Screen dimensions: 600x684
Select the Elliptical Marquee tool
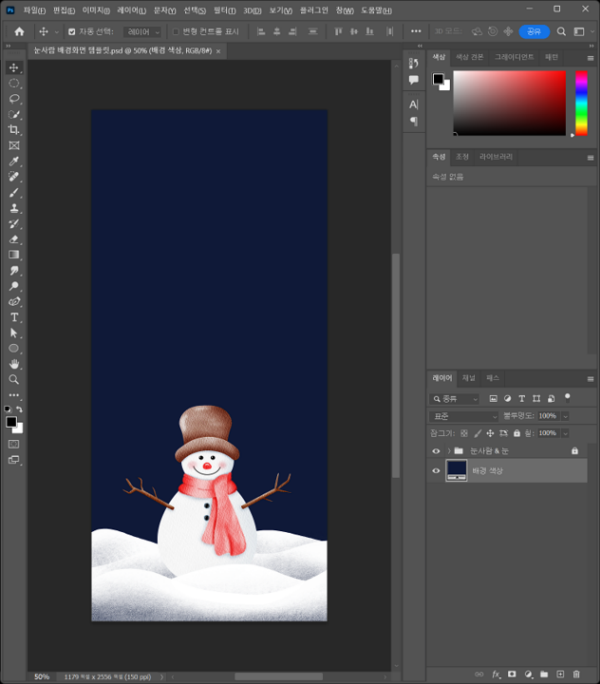click(14, 83)
